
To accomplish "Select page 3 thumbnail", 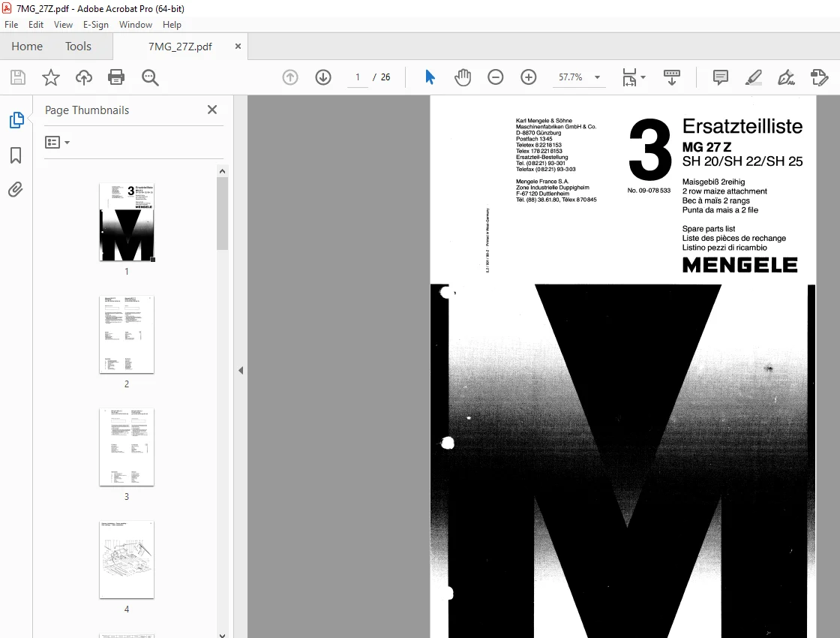I will point(127,447).
